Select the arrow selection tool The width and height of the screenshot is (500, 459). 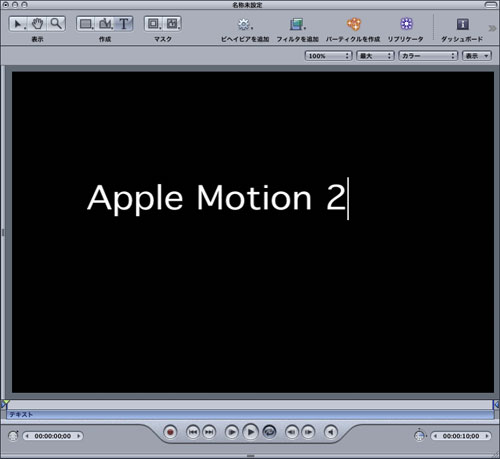[18, 24]
